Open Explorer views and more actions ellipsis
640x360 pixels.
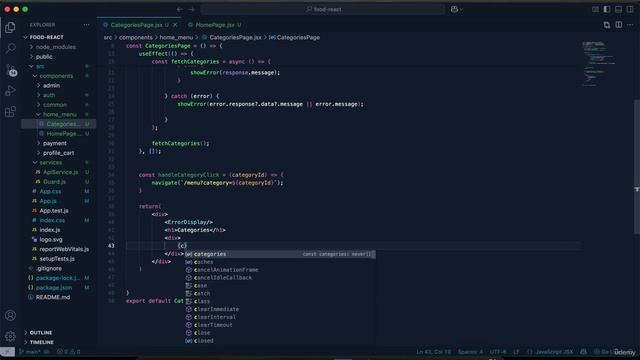point(86,25)
